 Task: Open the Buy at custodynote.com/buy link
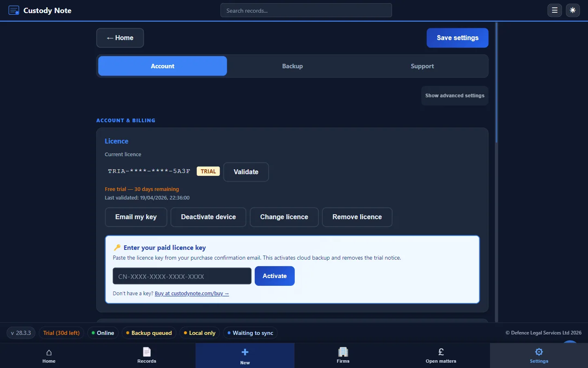tap(192, 294)
